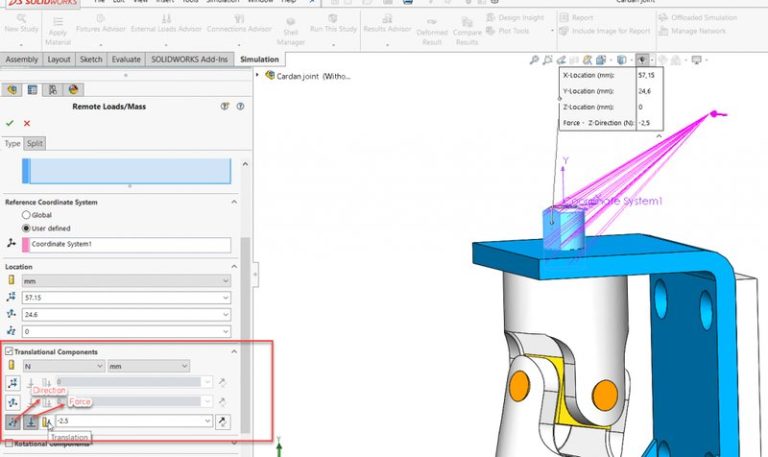Click the Z-direction translation icon

(x=13, y=421)
